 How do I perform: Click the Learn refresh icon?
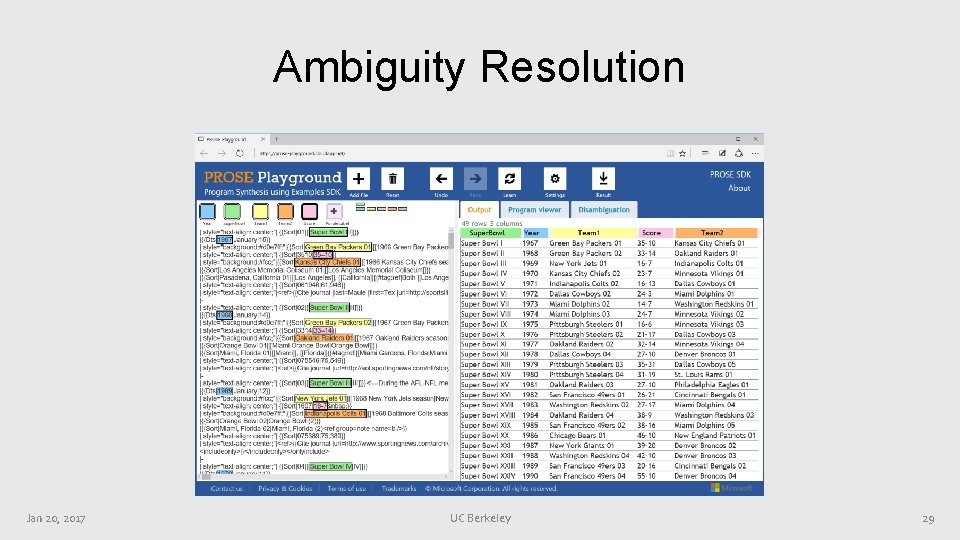point(509,179)
